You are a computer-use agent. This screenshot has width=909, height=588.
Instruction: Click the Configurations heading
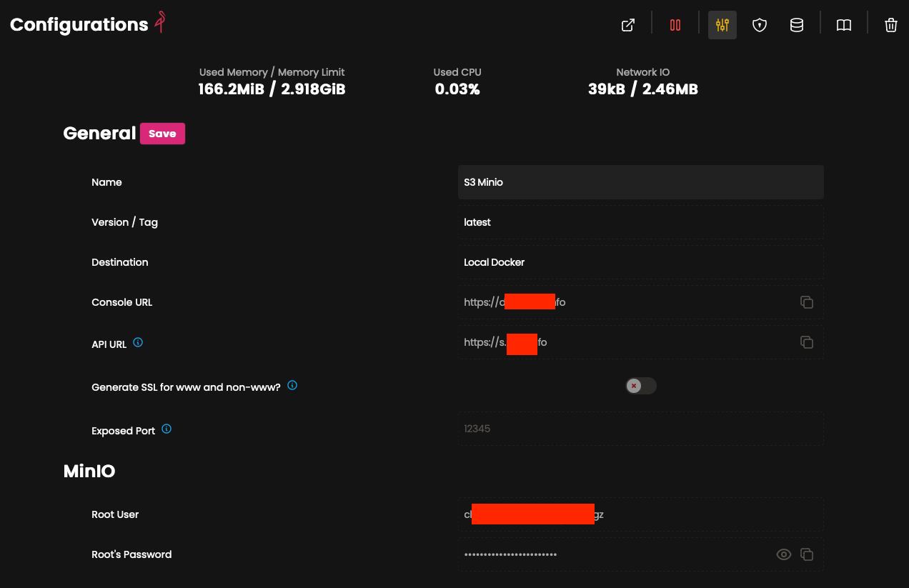[x=79, y=24]
